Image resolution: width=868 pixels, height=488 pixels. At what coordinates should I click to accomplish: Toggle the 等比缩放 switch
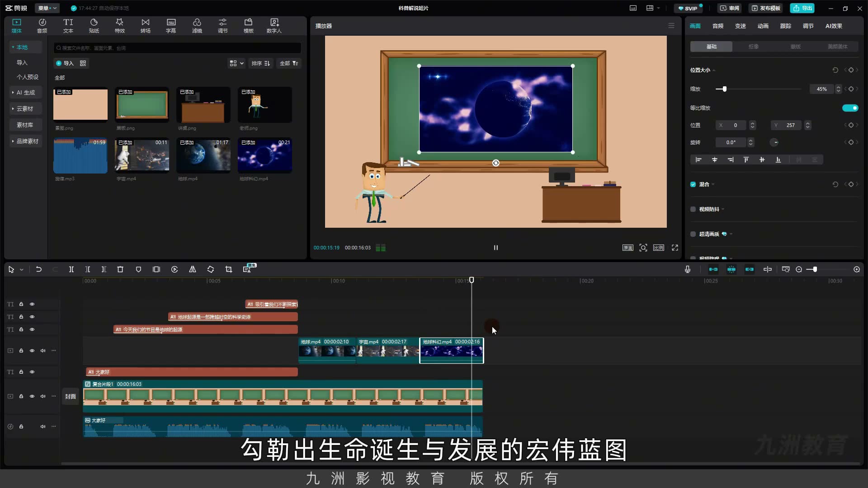point(850,108)
